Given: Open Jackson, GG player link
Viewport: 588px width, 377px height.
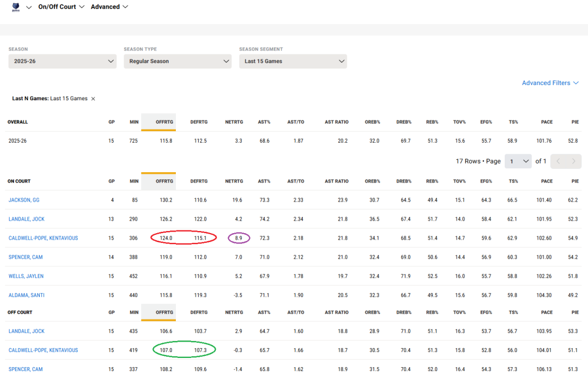Looking at the screenshot, I should coord(24,200).
